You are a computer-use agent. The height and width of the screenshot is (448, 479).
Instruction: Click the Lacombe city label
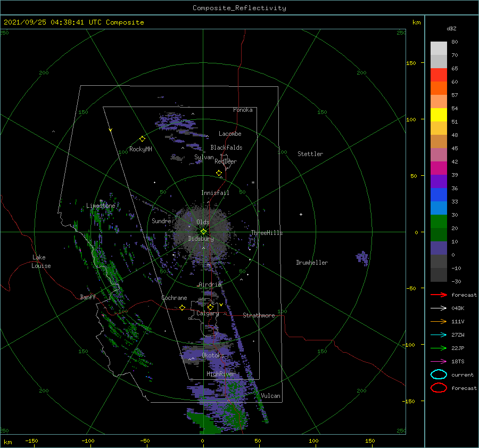click(230, 134)
